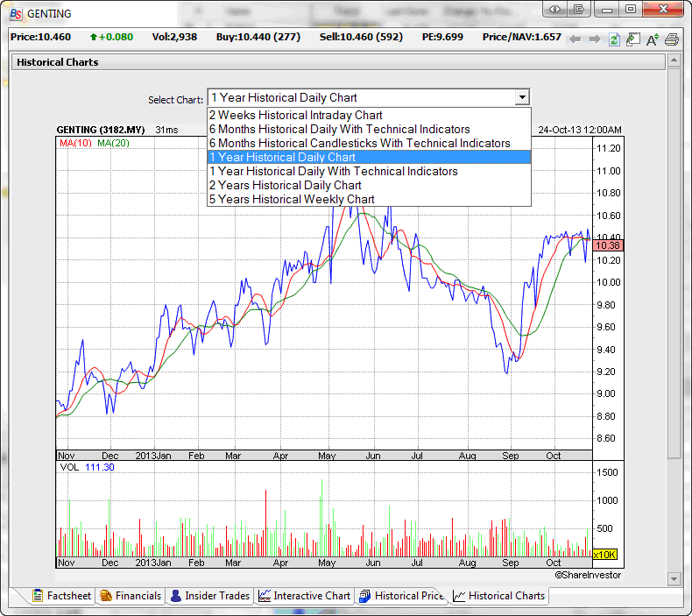The image size is (692, 616).
Task: Click the Interactive Chart tab icon
Action: [265, 596]
